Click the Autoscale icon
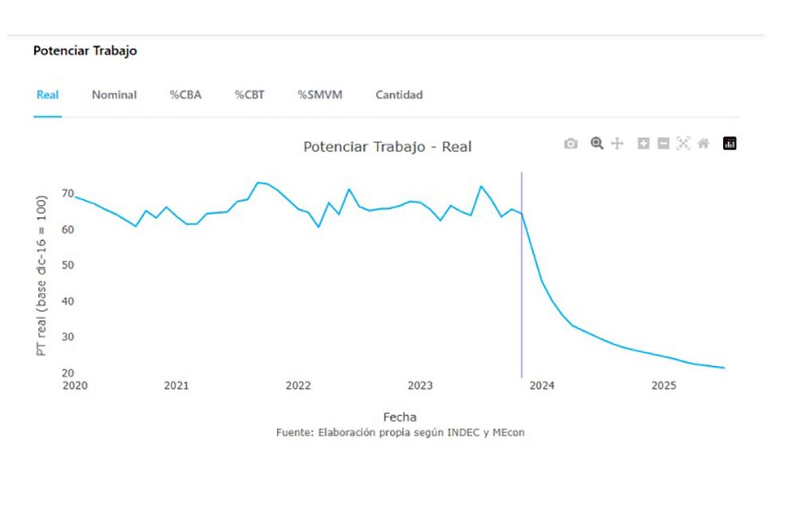 (x=683, y=144)
